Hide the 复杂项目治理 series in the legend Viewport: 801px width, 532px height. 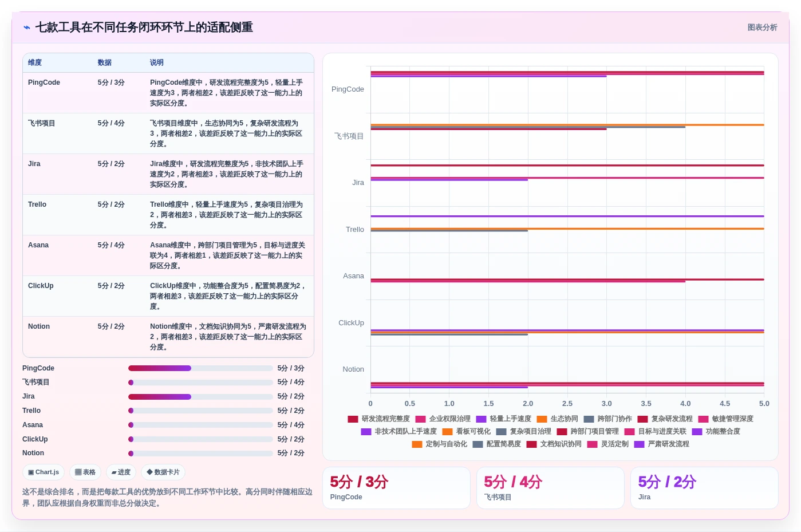point(523,432)
